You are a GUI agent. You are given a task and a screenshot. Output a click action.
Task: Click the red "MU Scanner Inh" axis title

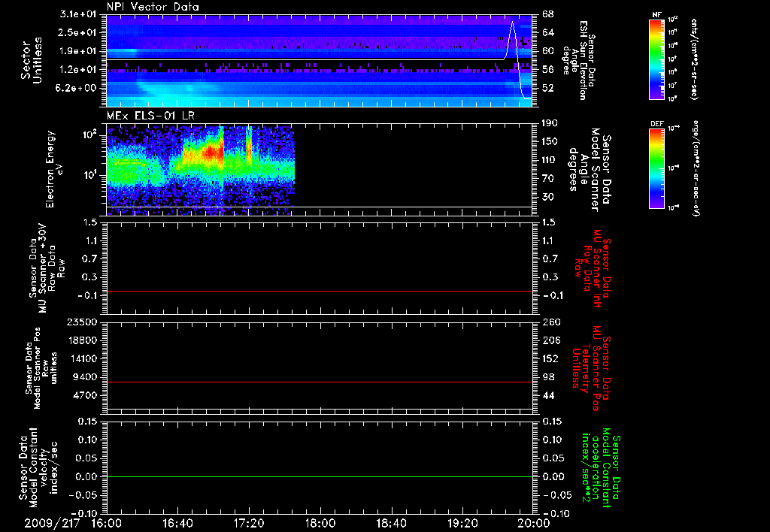click(593, 268)
